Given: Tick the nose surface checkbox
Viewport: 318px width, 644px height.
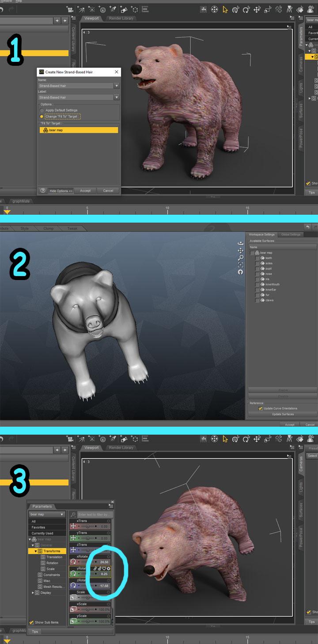Looking at the screenshot, I should coord(257,274).
